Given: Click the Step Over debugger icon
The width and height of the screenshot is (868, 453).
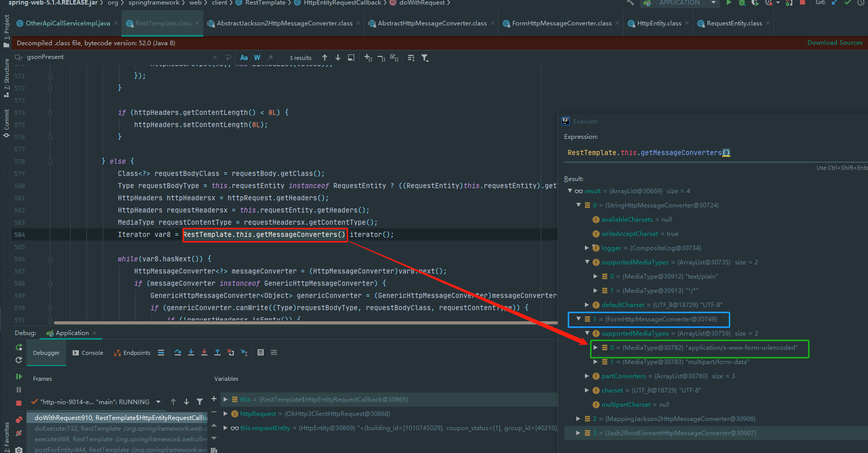Looking at the screenshot, I should (178, 352).
